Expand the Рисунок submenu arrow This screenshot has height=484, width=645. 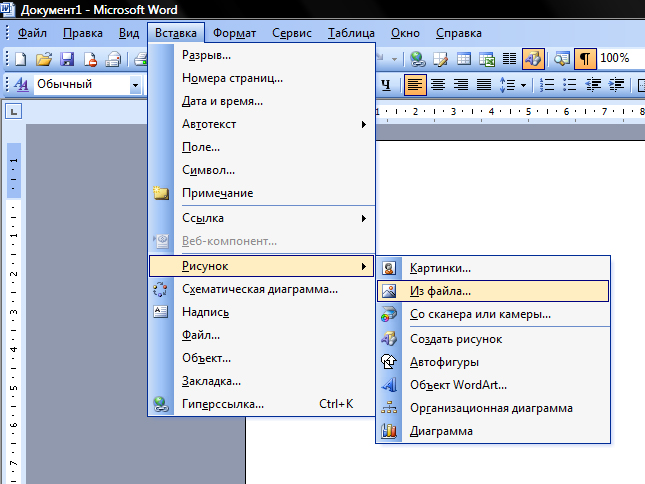[364, 266]
